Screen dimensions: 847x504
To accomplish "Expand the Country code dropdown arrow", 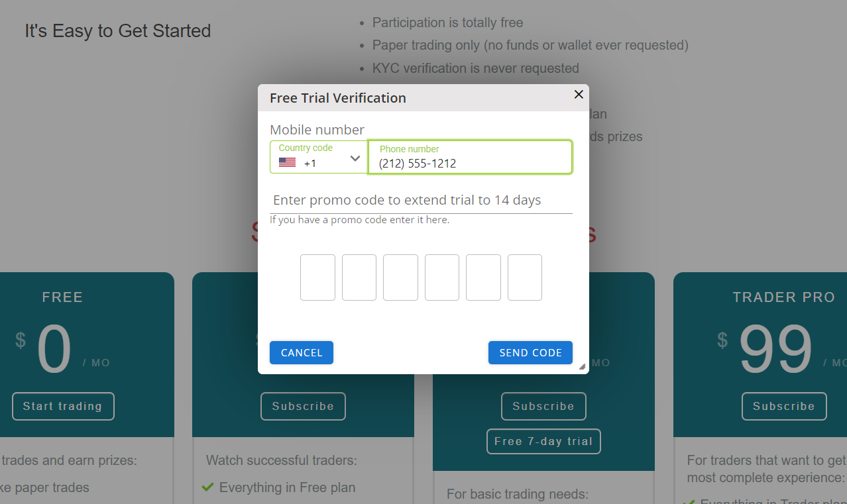I will point(355,158).
